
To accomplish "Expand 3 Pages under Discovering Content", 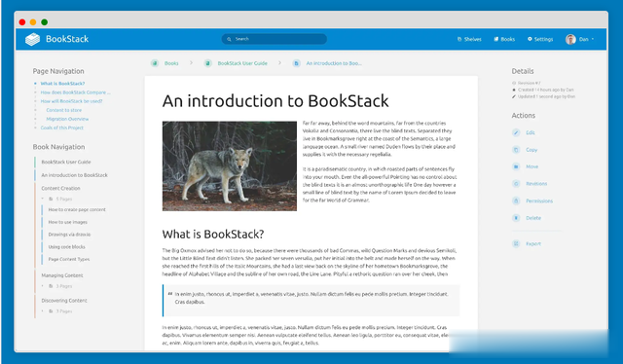I will point(57,311).
